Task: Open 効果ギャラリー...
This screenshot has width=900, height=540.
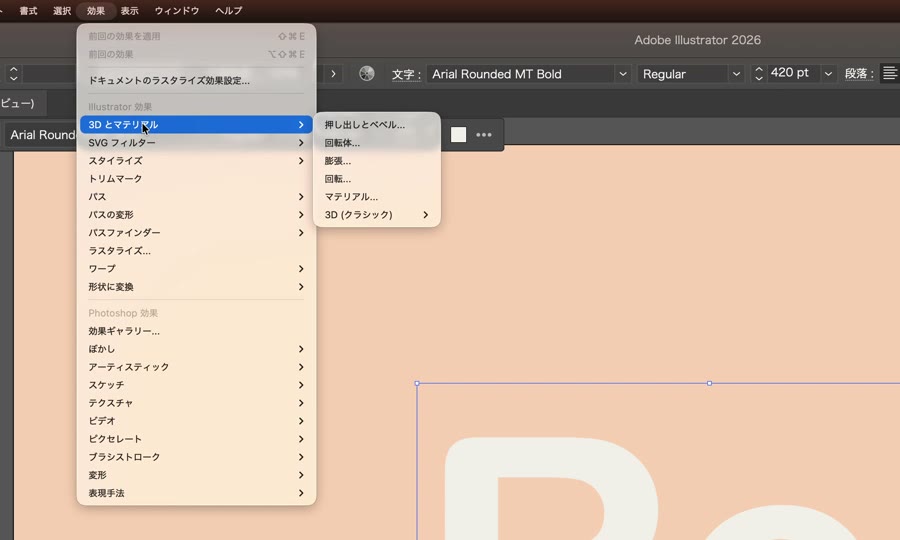Action: pyautogui.click(x=196, y=331)
